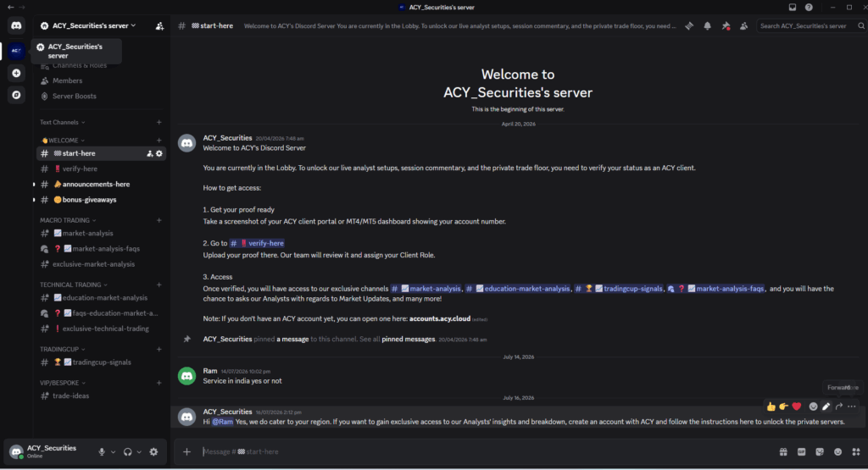
Task: Open user settings gear icon
Action: pos(154,451)
